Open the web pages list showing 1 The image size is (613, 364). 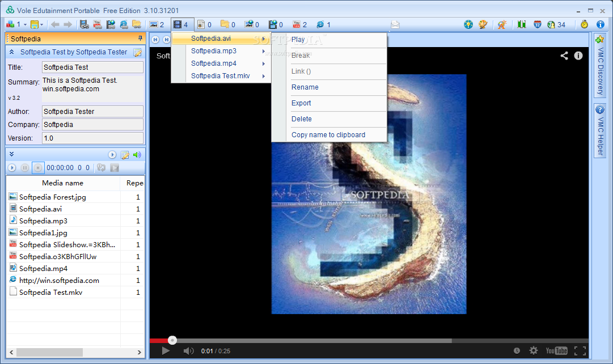coord(323,24)
